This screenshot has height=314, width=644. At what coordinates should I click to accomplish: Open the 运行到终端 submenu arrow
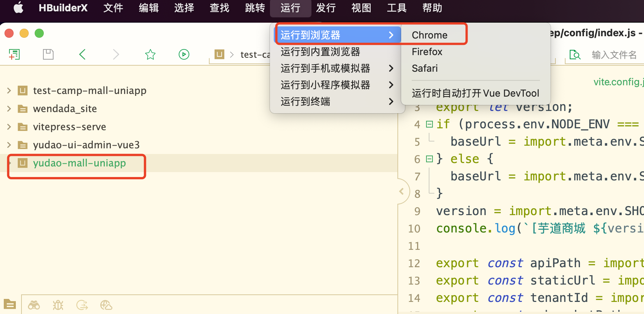391,102
